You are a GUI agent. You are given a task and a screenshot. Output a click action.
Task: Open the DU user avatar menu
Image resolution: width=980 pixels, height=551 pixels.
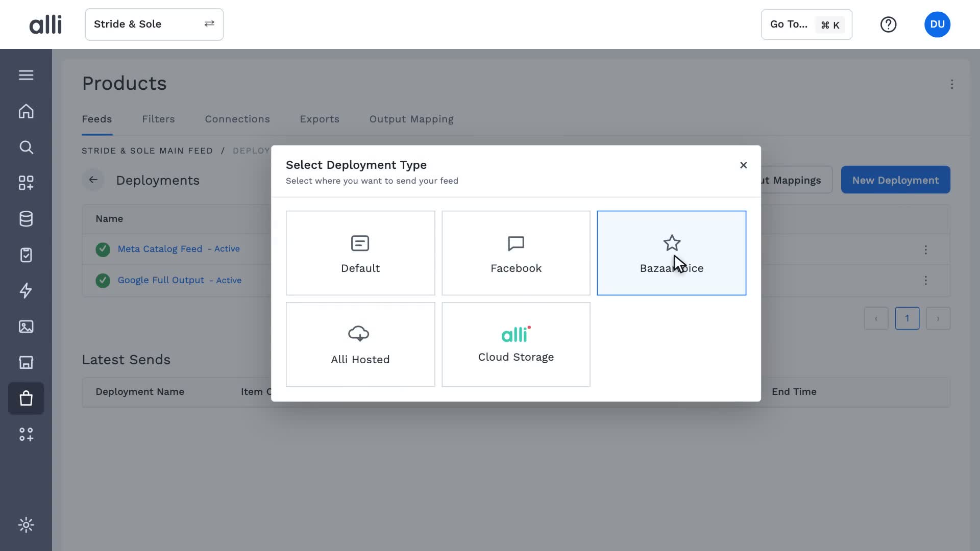[x=937, y=24]
